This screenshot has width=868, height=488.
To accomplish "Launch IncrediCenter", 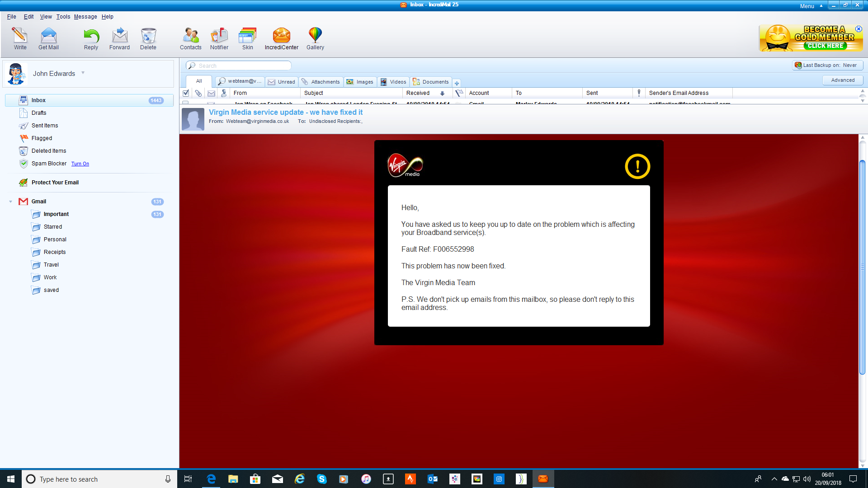I will tap(282, 38).
